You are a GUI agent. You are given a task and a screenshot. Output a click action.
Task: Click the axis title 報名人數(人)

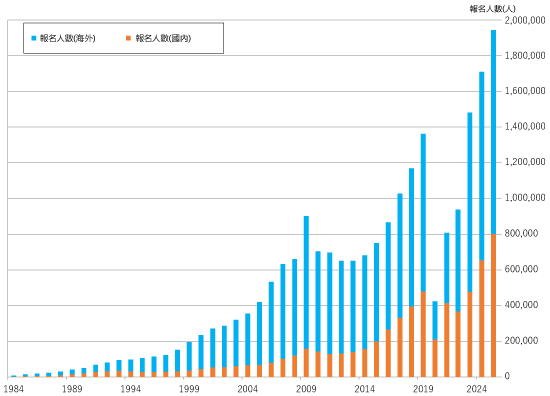[492, 9]
